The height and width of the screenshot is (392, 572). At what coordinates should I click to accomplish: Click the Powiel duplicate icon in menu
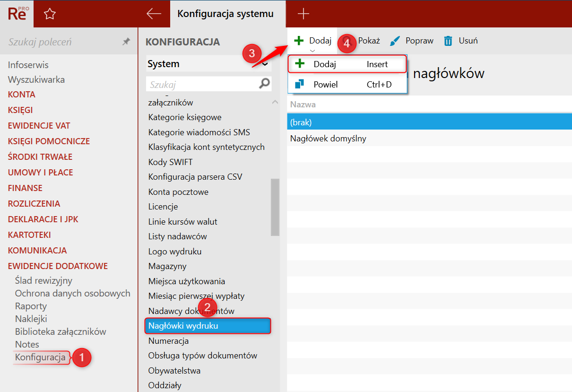click(x=299, y=85)
